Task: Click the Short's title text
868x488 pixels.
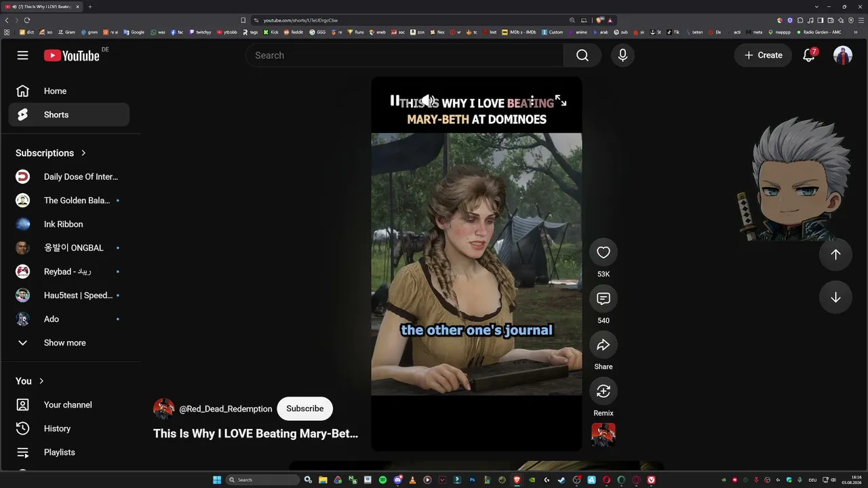Action: click(x=256, y=434)
